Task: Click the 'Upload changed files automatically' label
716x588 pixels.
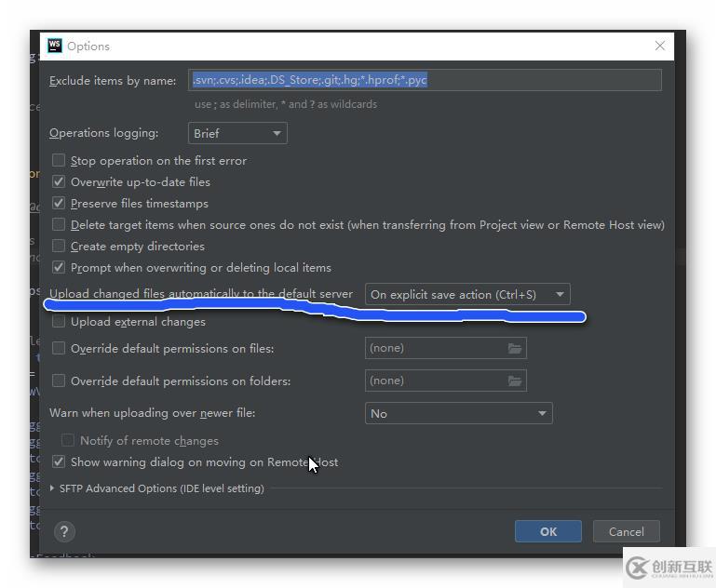Action: (x=201, y=294)
